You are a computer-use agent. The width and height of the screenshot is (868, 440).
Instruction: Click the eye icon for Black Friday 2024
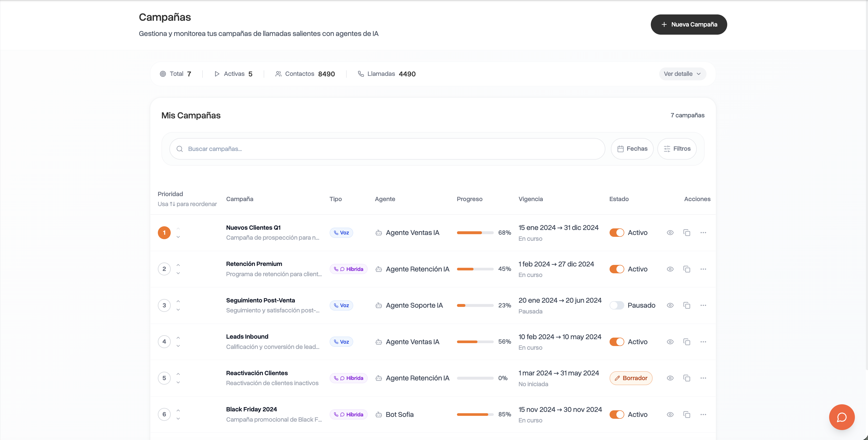(670, 414)
